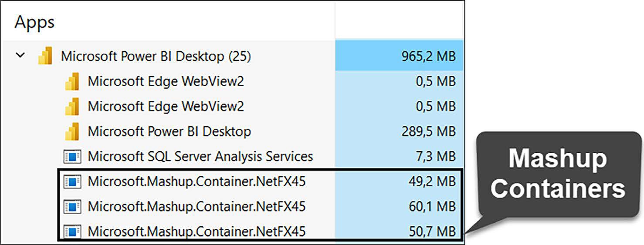Screen dimensions: 644x245
Task: Click the icon of the topmost Edge WebView2 process
Action: (72, 82)
